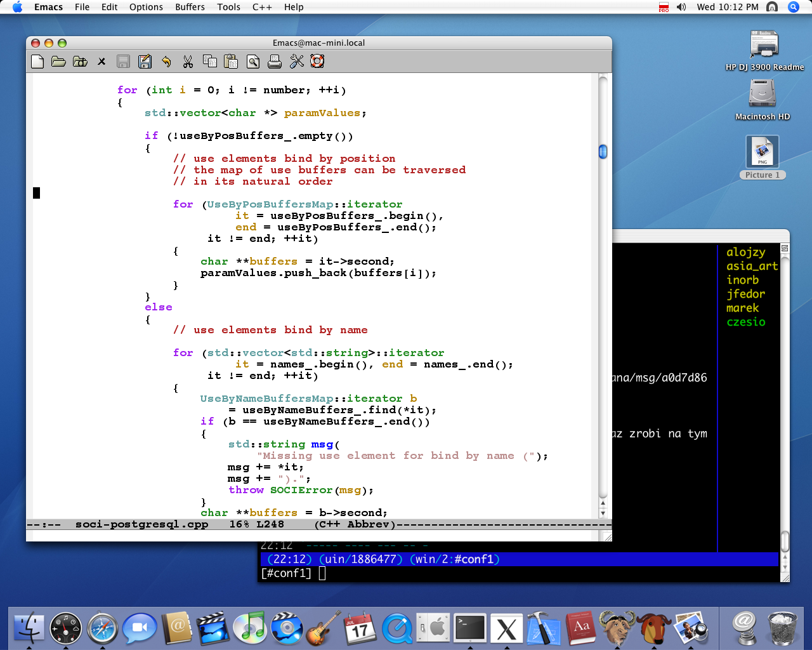The width and height of the screenshot is (812, 650).
Task: Click the open file folder icon
Action: tap(58, 62)
